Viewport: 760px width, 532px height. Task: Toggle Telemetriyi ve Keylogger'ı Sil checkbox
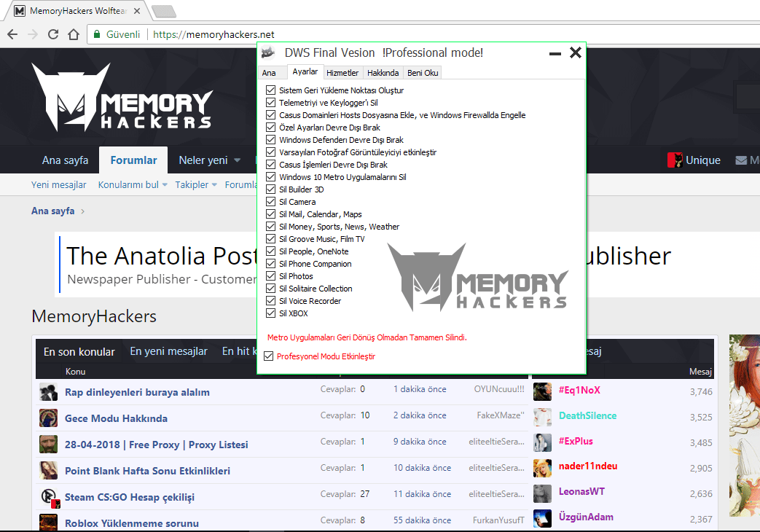click(270, 102)
